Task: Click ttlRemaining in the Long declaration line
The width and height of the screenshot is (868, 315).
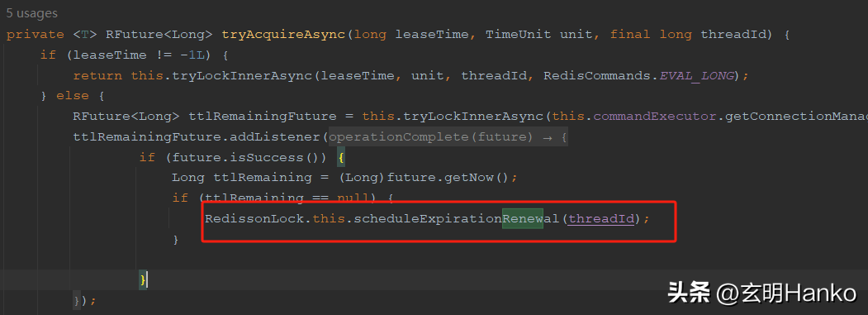Action: pyautogui.click(x=263, y=178)
